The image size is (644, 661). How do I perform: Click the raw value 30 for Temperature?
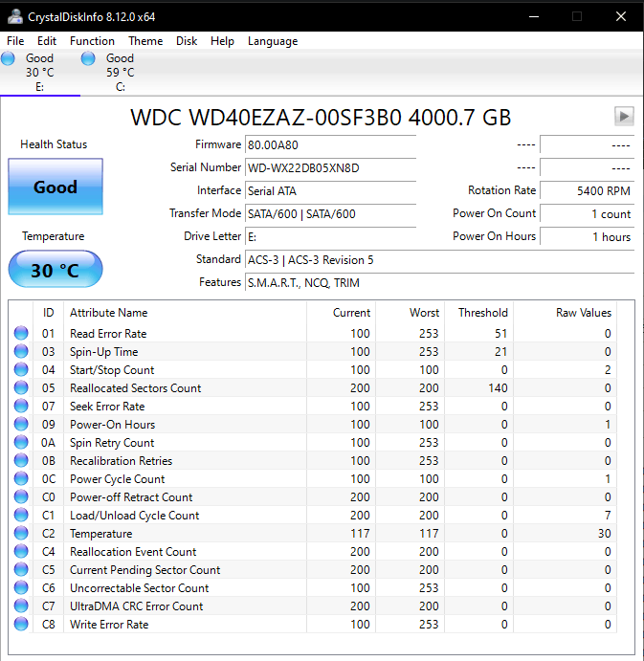604,533
